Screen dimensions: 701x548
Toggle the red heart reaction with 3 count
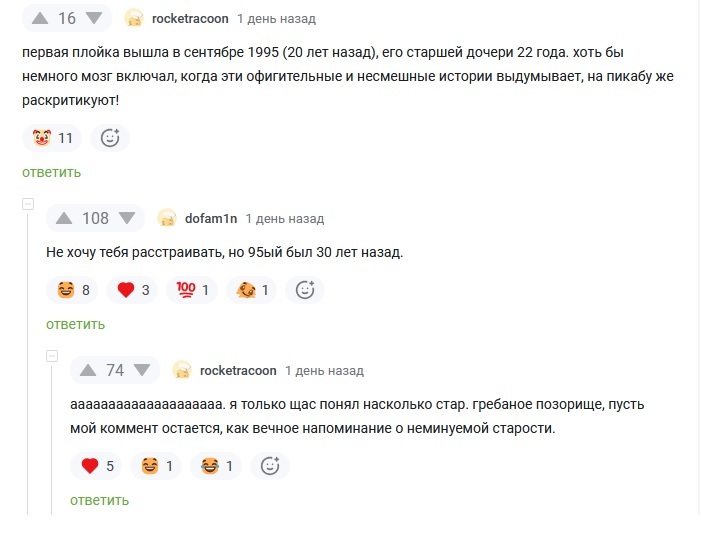[133, 290]
